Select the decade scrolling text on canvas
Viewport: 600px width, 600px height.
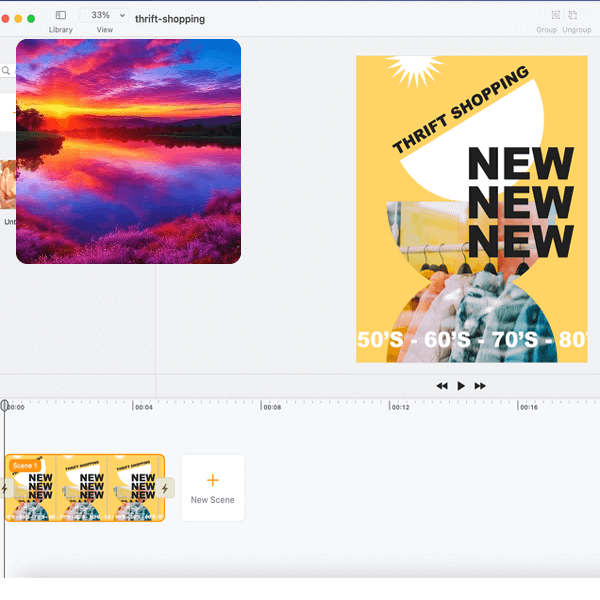471,340
